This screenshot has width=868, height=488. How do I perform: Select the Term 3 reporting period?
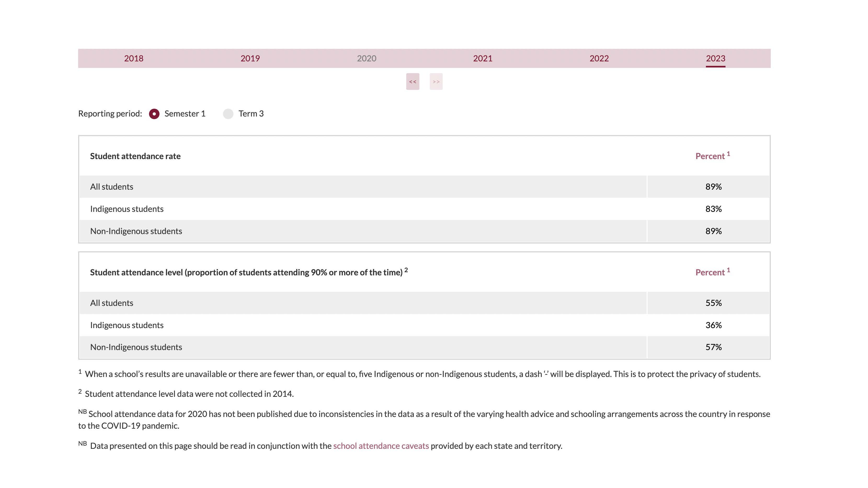pos(228,114)
